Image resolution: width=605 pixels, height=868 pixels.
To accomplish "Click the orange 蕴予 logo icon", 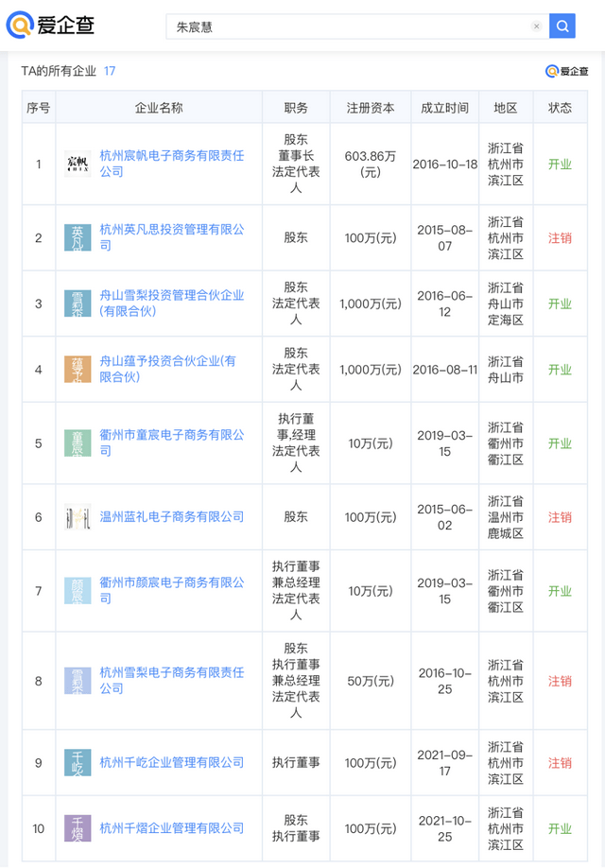I will [x=78, y=369].
